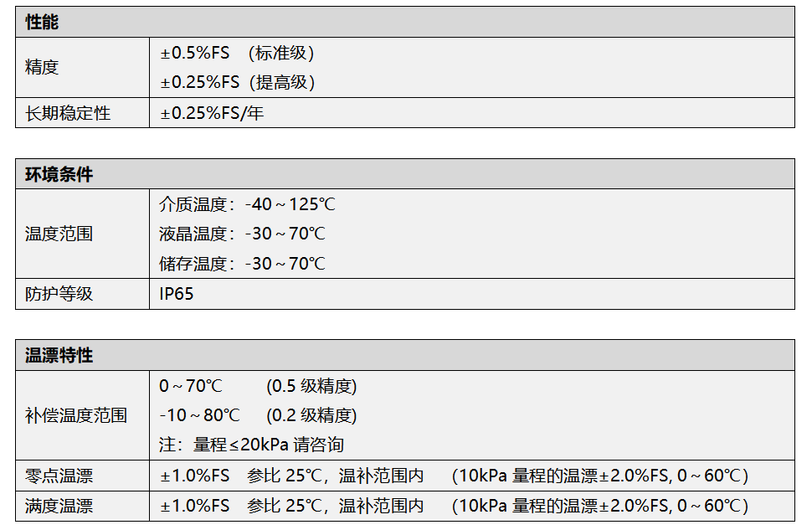Select the 精度 row label

42,68
